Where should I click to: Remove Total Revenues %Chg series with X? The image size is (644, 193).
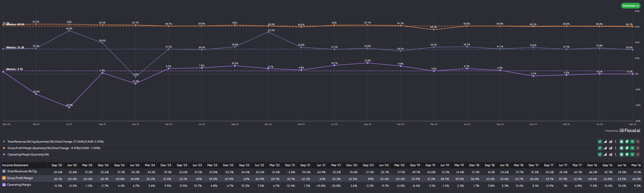pyautogui.click(x=638, y=142)
